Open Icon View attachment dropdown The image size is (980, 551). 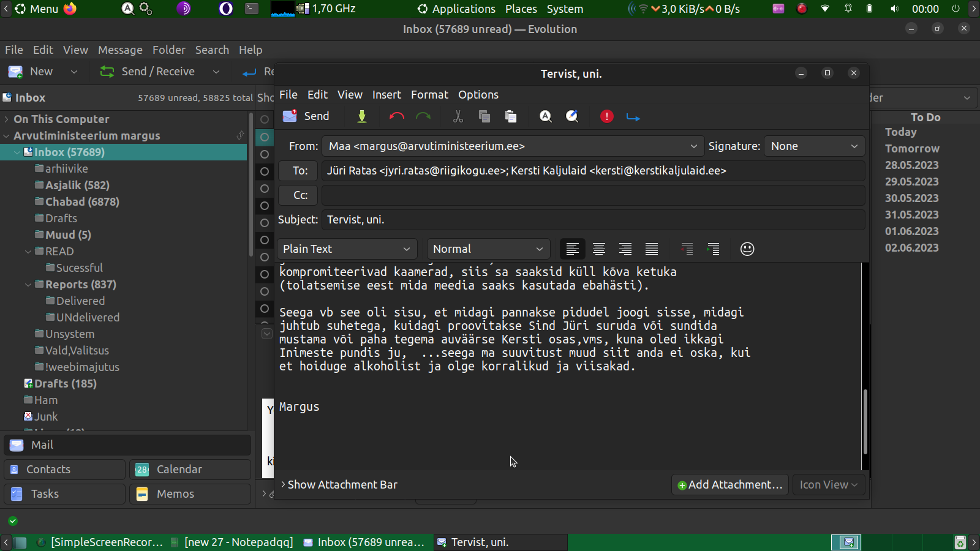point(829,485)
